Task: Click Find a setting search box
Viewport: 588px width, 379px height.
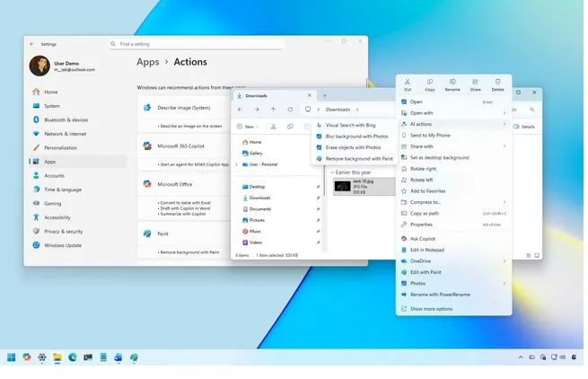Action: pos(195,44)
